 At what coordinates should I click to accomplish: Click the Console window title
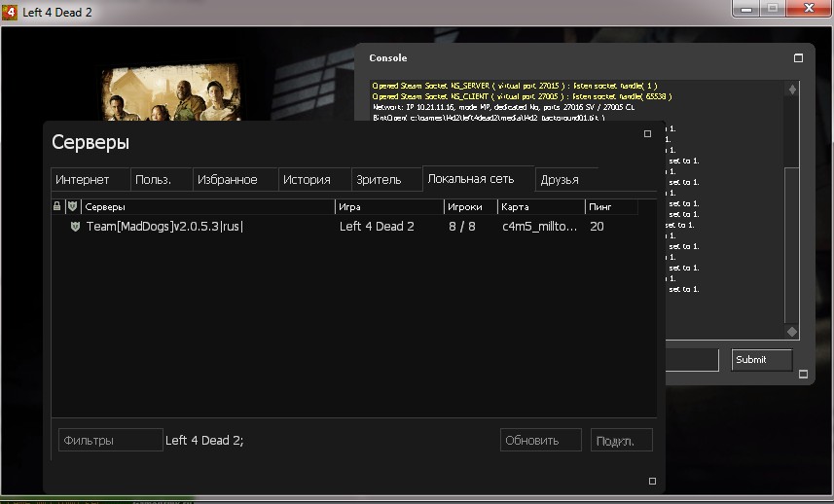(387, 58)
